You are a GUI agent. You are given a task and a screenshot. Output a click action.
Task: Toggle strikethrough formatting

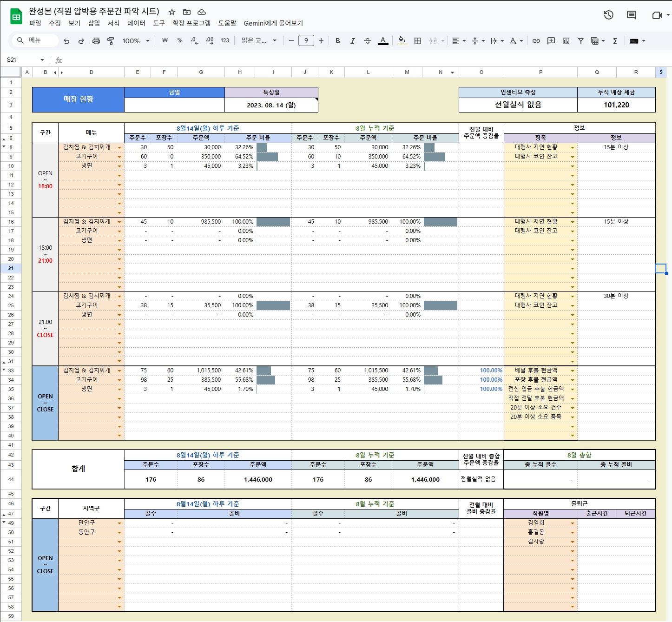tap(367, 41)
